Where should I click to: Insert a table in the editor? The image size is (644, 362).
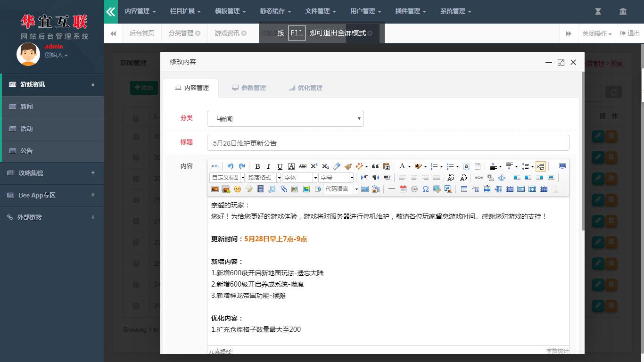pos(464,189)
